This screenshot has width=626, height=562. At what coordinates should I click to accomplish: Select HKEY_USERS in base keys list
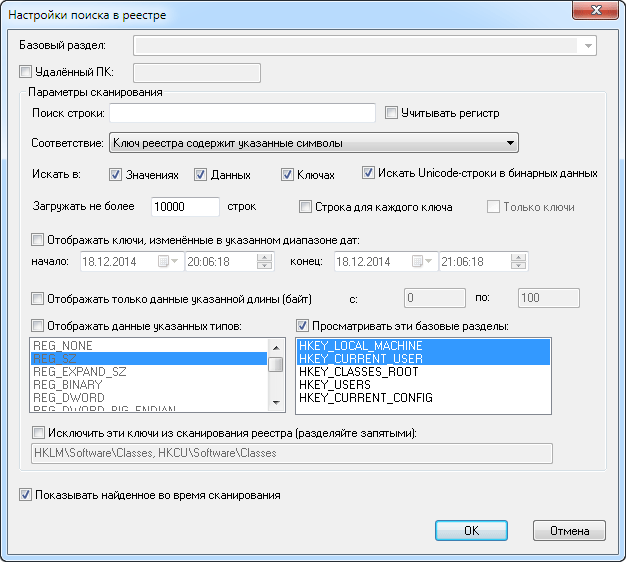[423, 385]
